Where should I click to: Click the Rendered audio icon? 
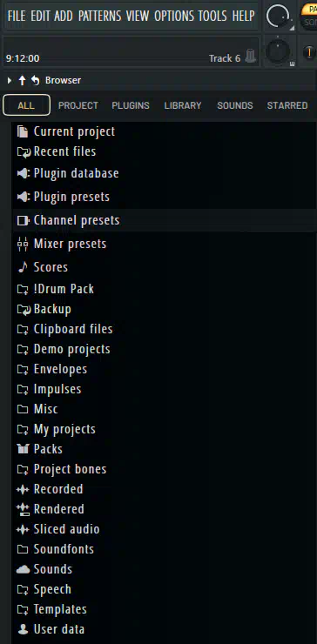[x=23, y=509]
